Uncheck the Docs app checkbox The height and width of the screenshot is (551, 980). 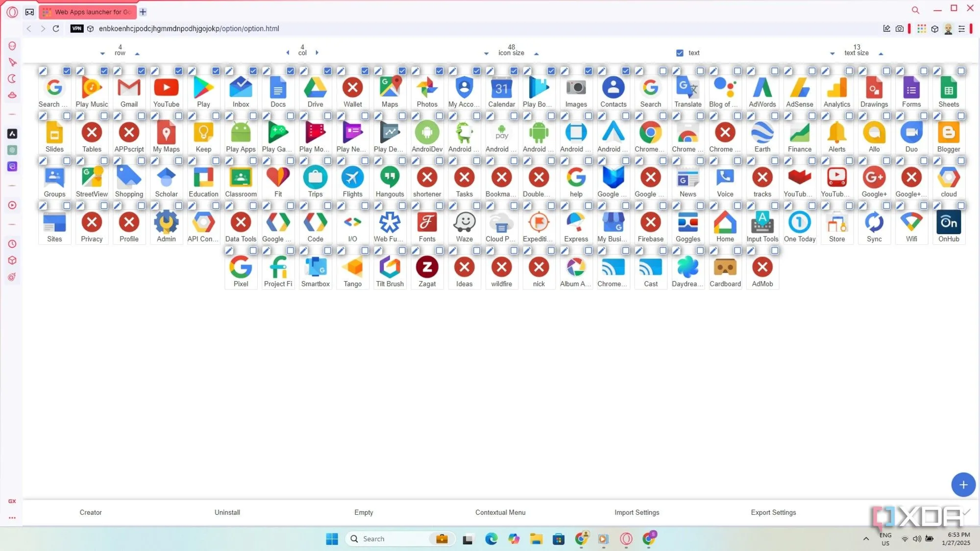point(290,71)
